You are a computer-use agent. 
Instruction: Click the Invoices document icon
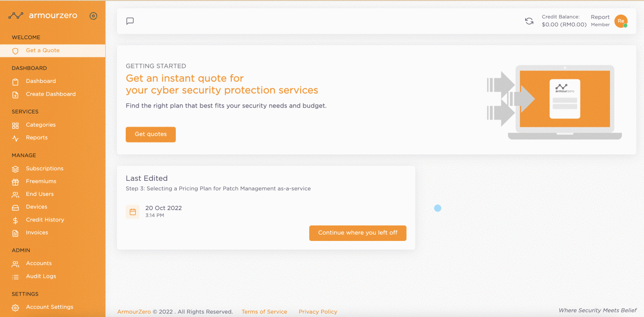15,233
